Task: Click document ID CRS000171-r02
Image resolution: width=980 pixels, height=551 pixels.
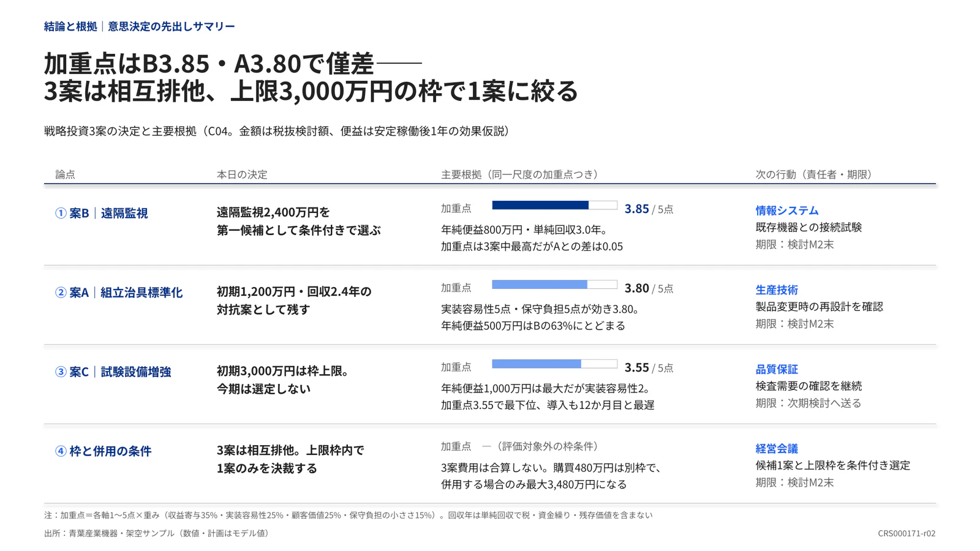Action: click(x=907, y=533)
